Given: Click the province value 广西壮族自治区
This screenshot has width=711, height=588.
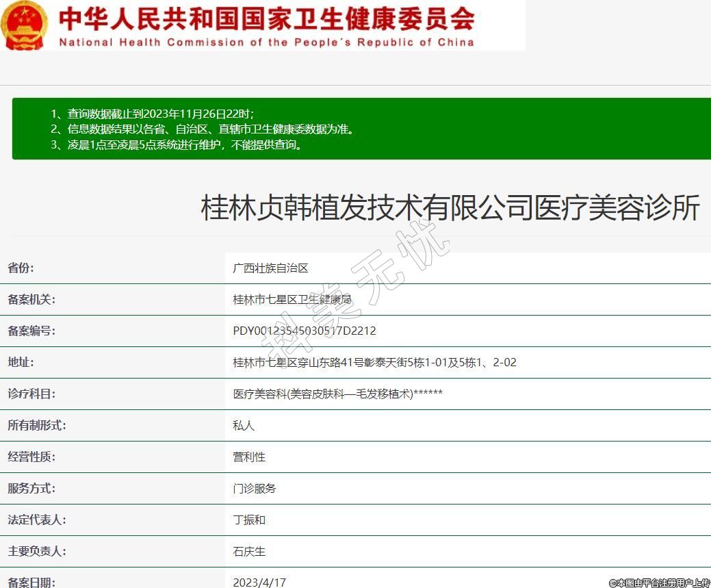Looking at the screenshot, I should [270, 268].
